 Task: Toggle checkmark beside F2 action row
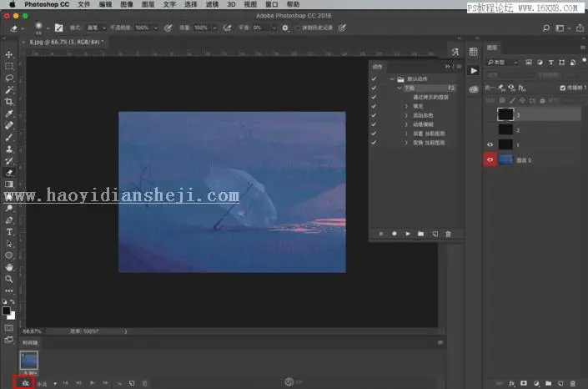point(374,88)
